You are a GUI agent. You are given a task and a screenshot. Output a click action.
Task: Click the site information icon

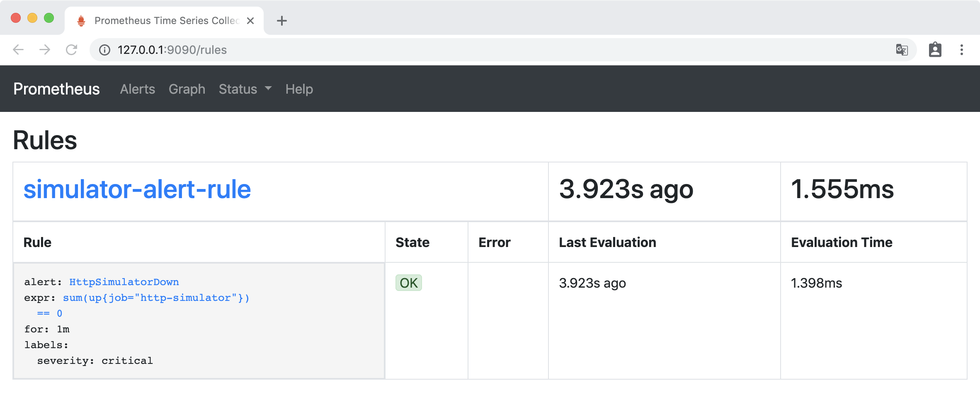coord(104,50)
